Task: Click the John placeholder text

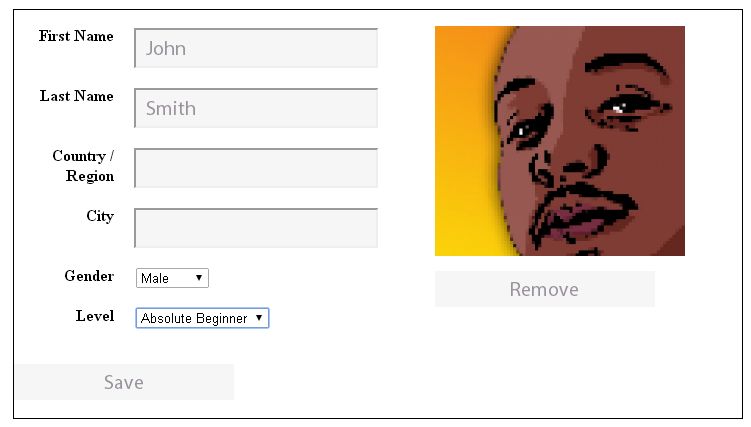Action: click(166, 48)
